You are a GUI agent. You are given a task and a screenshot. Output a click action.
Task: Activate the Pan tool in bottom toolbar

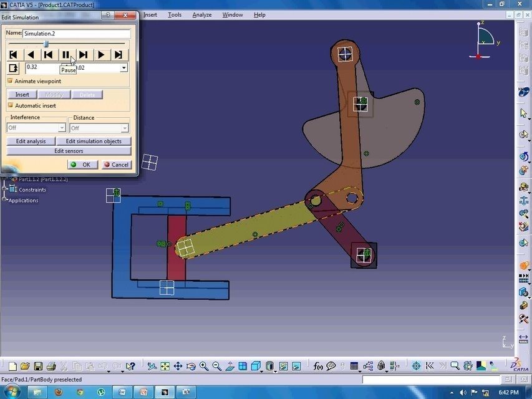coord(177,366)
